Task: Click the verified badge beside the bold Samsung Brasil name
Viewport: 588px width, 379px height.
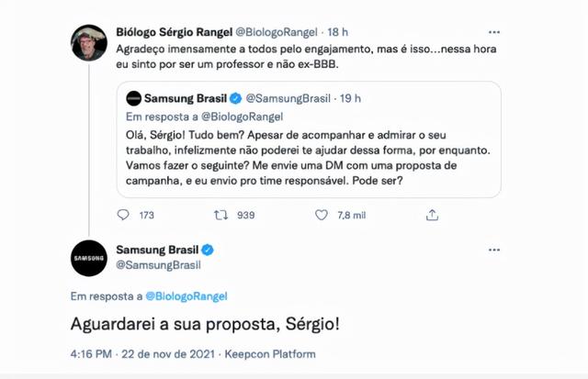Action: 209,250
